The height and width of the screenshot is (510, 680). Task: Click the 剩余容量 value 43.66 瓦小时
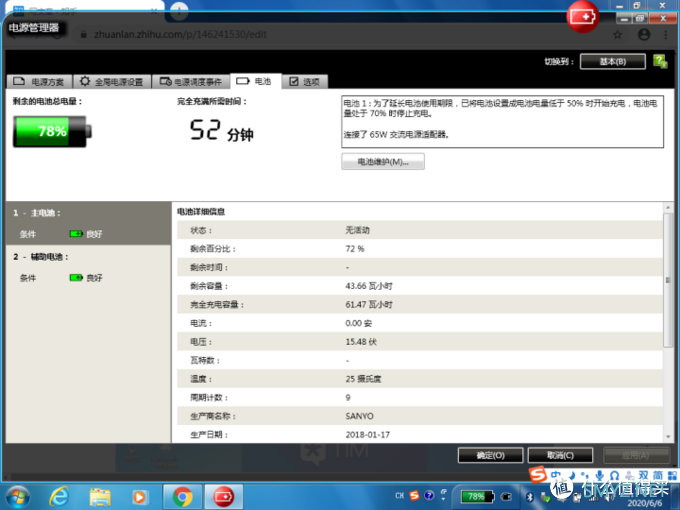[x=369, y=286]
